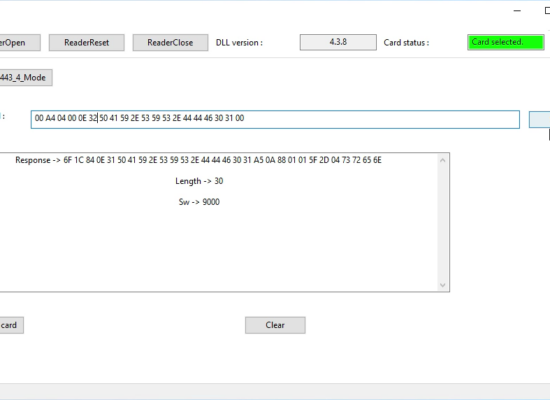The image size is (550, 400).
Task: Maximize the application window
Action: [x=547, y=11]
